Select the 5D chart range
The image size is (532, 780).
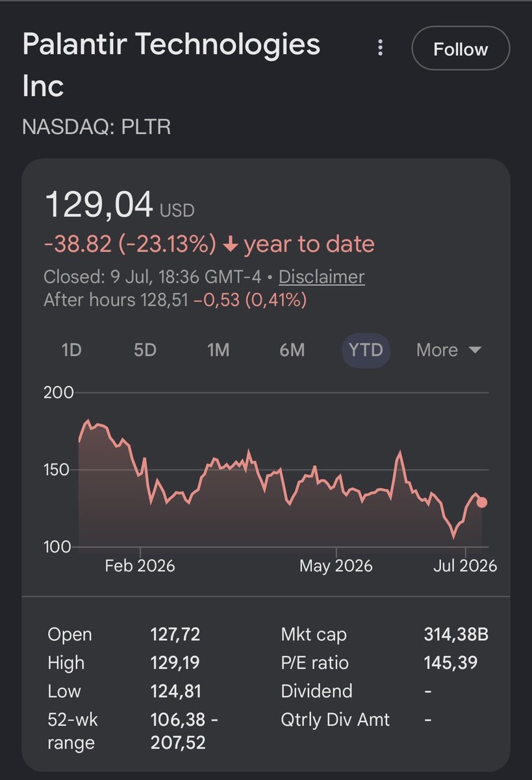pyautogui.click(x=145, y=350)
